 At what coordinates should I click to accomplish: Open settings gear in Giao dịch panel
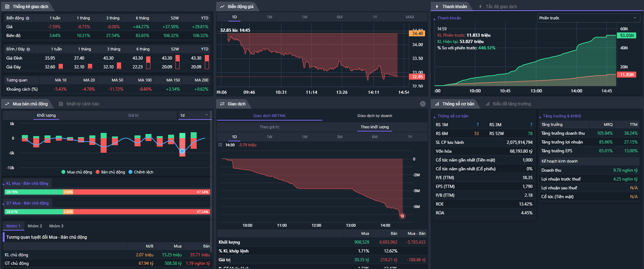pos(423,104)
